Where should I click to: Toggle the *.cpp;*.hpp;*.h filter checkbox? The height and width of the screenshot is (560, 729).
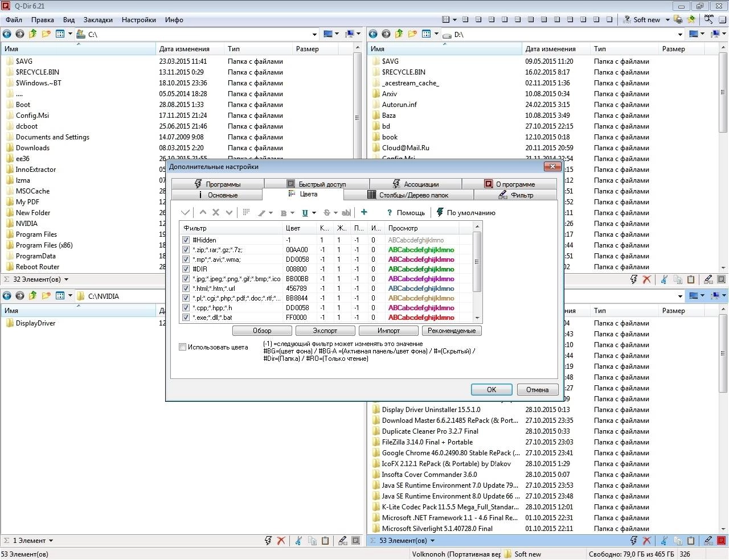[x=186, y=308]
